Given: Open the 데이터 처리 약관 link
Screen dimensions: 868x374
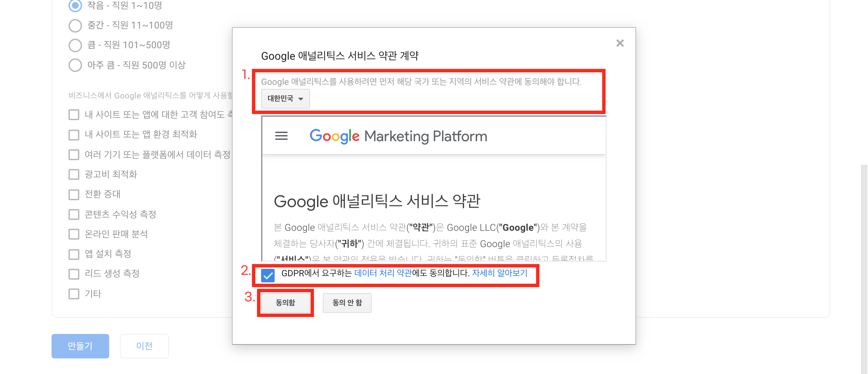Looking at the screenshot, I should pyautogui.click(x=383, y=273).
